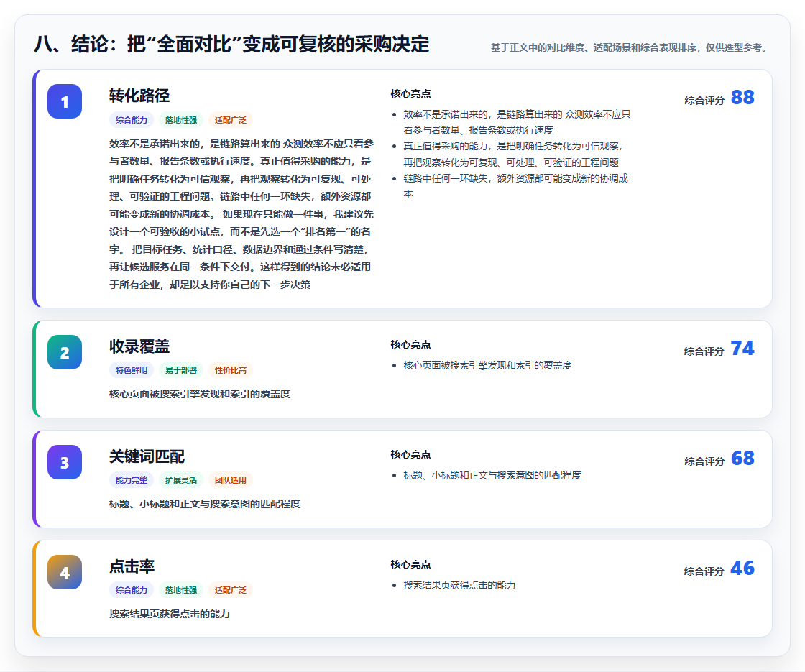Viewport: 805px width, 672px height.
Task: Select 落地性强 tag under 点击率
Action: pyautogui.click(x=181, y=590)
